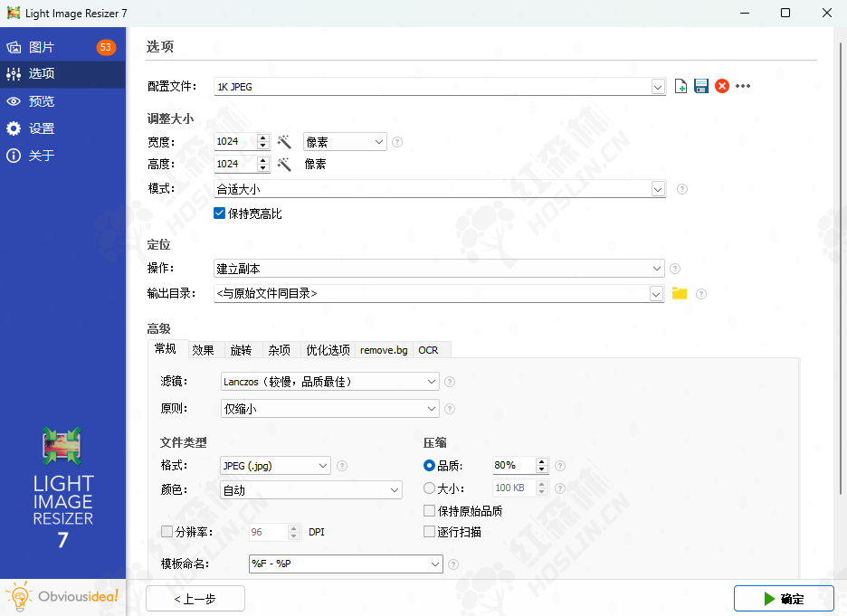Click the Obviousidea logo
847x616 pixels.
62,597
